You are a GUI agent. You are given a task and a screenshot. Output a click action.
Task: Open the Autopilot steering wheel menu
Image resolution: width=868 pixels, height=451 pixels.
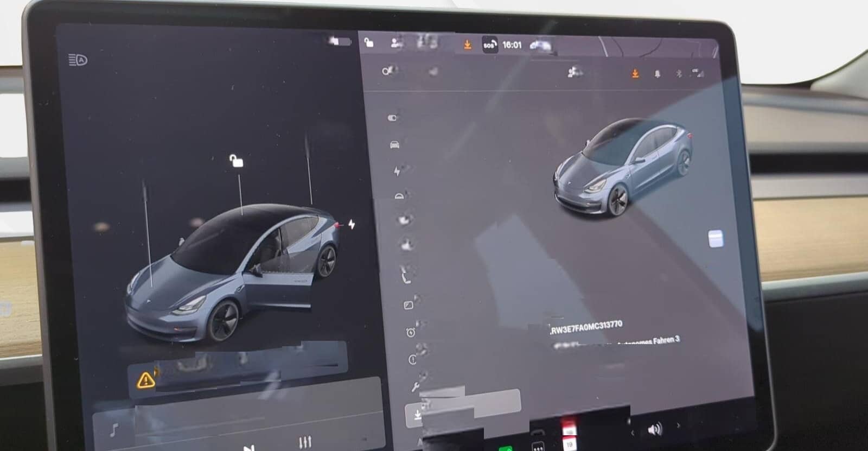click(400, 196)
